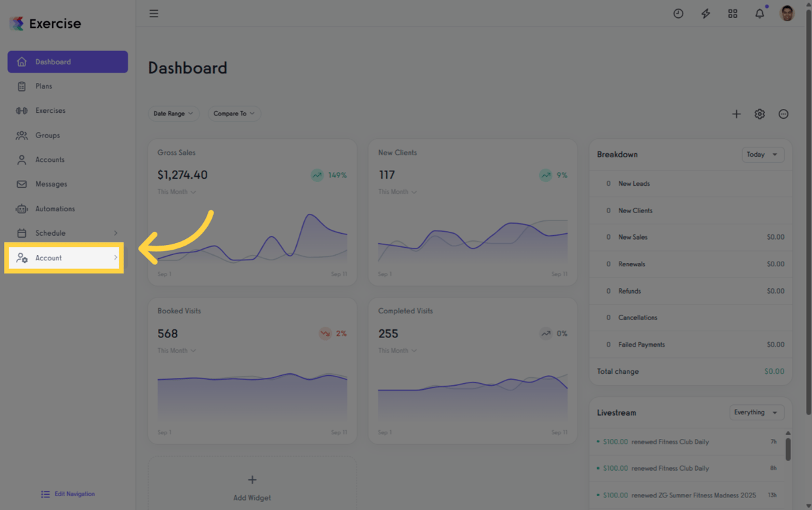
Task: Open the clock history icon
Action: (678, 13)
